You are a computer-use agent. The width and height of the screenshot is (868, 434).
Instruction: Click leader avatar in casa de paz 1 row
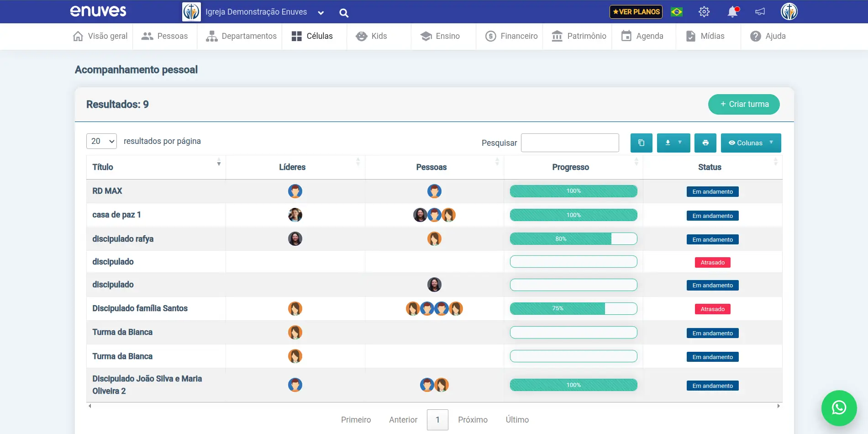click(295, 215)
